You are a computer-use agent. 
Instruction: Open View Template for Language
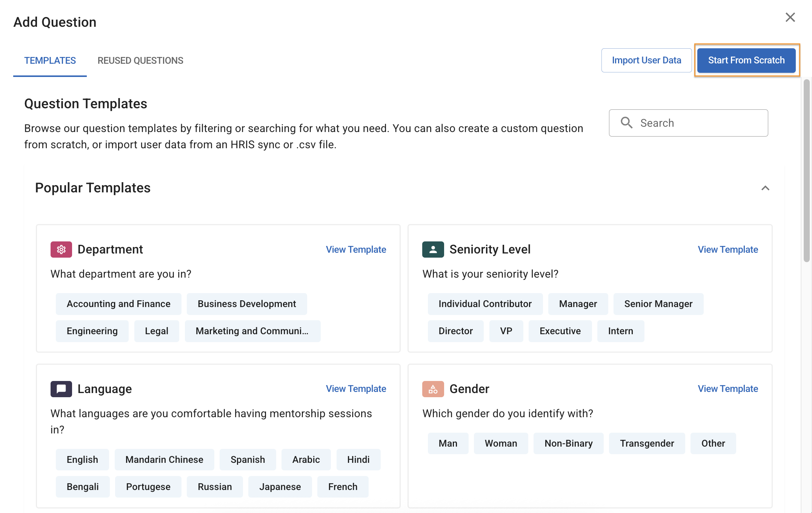pyautogui.click(x=356, y=389)
